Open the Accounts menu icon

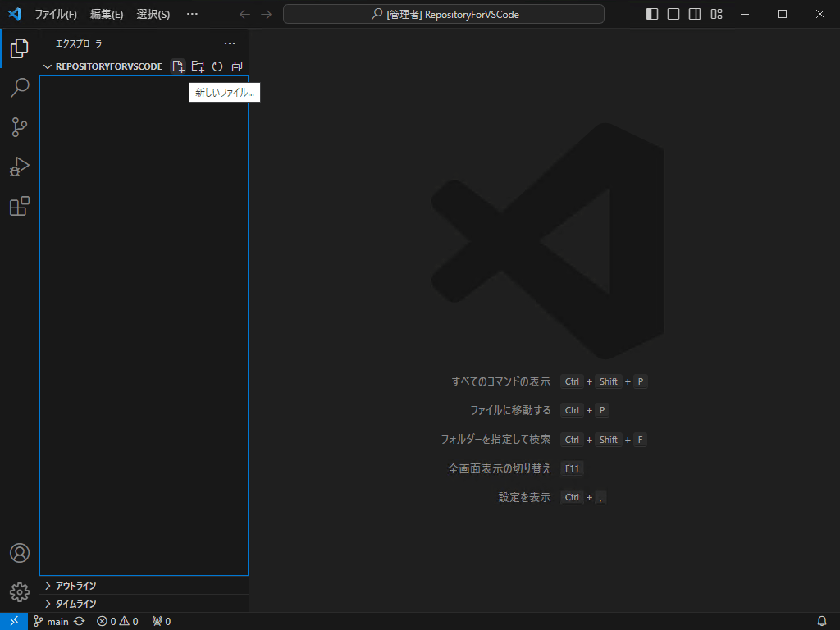coord(20,553)
